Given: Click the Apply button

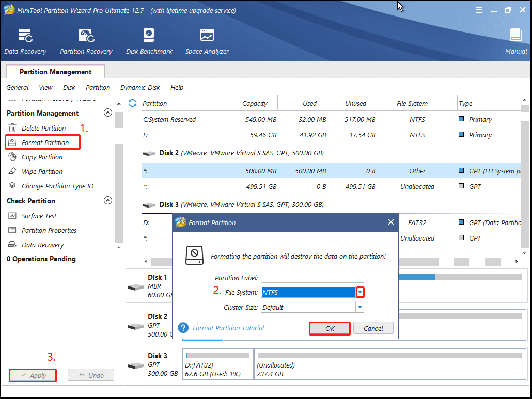Looking at the screenshot, I should pyautogui.click(x=33, y=375).
